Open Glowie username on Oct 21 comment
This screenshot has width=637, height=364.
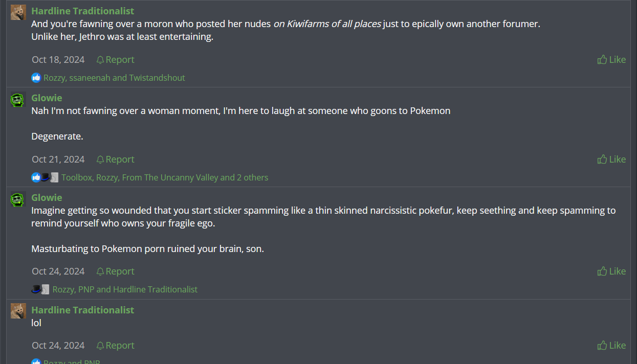point(47,98)
